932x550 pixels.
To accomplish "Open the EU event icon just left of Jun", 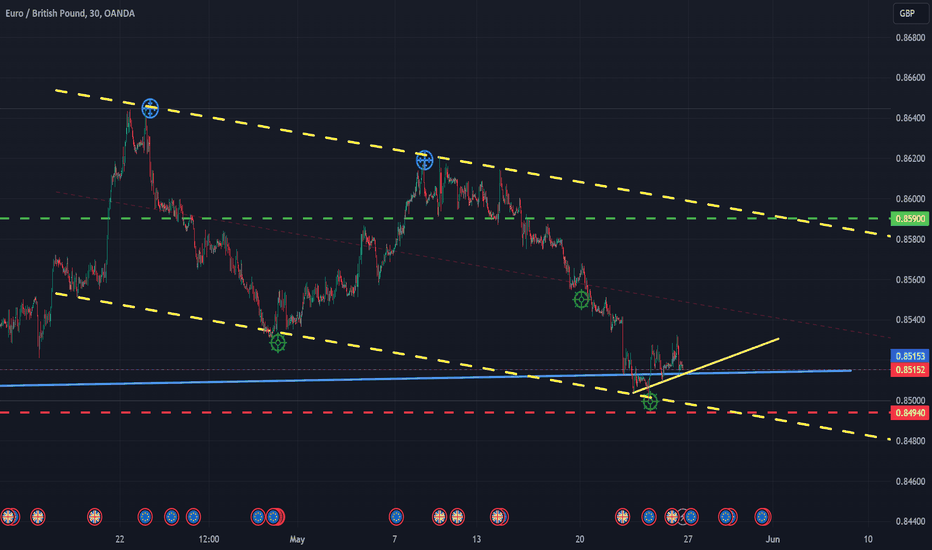I will pos(762,517).
